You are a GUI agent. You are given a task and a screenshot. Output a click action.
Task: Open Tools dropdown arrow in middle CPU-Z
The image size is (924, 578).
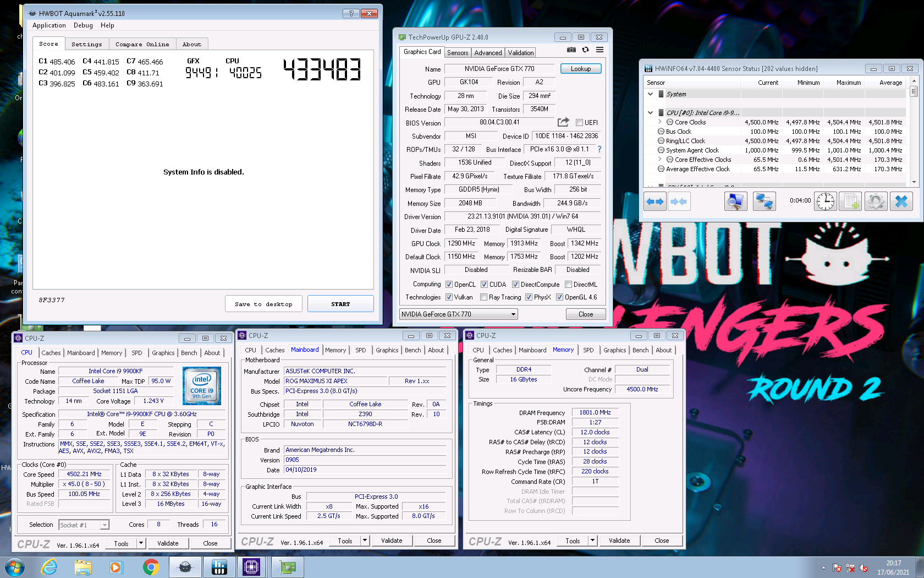364,541
